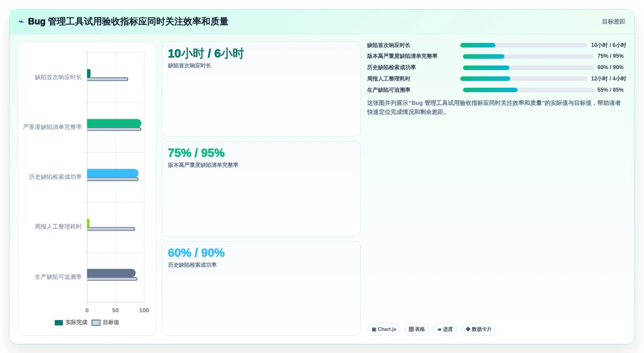The height and width of the screenshot is (353, 644).
Task: Open the 75% / 95% data card
Action: point(261,188)
